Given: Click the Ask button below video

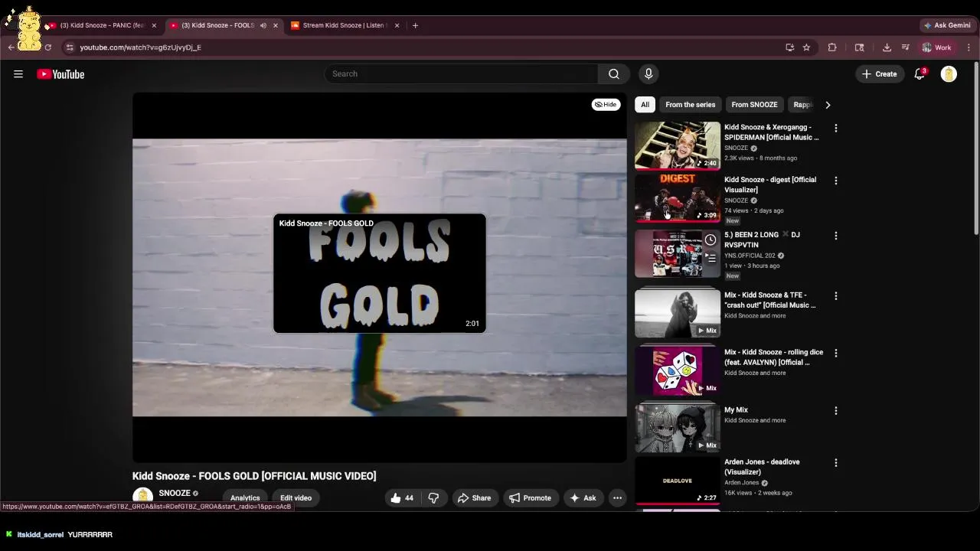Looking at the screenshot, I should pos(583,498).
